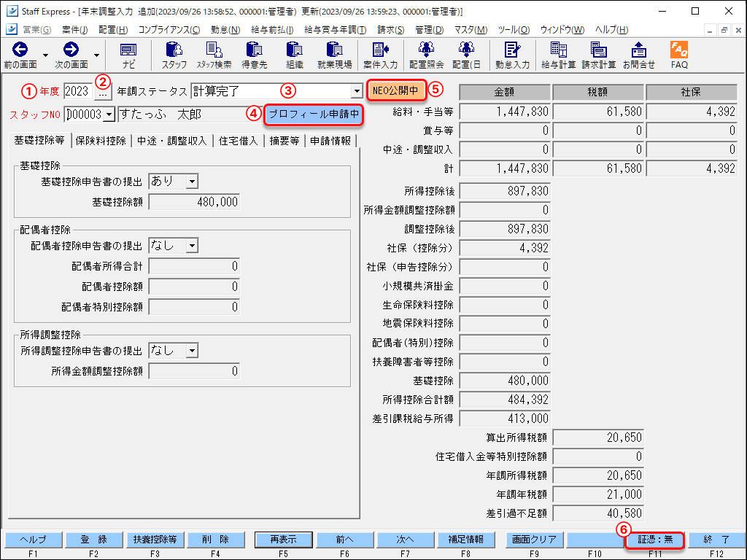Click the 再表示 F5 button

[284, 540]
